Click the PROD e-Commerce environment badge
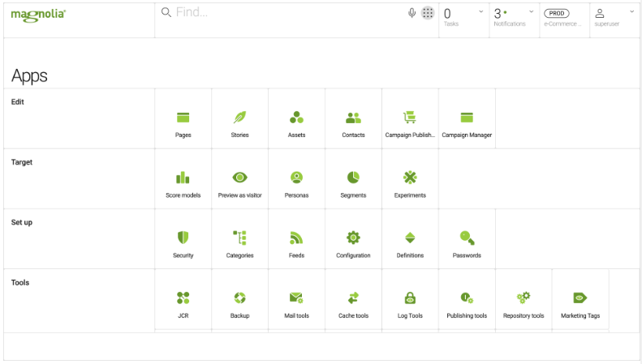Viewport: 642px width, 364px height. click(565, 18)
